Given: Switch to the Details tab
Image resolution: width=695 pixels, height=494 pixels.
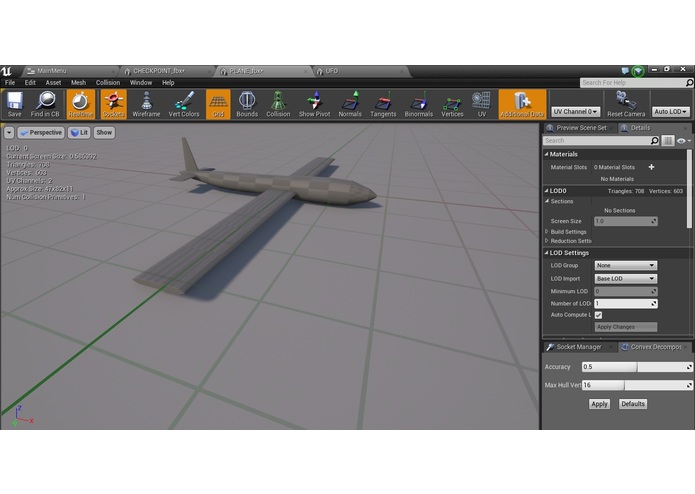Looking at the screenshot, I should (x=654, y=128).
